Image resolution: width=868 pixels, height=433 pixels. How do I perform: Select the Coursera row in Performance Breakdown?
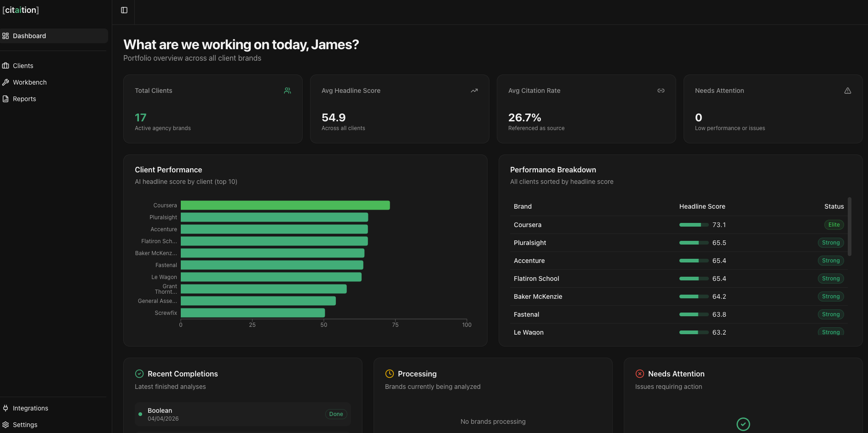coord(528,225)
